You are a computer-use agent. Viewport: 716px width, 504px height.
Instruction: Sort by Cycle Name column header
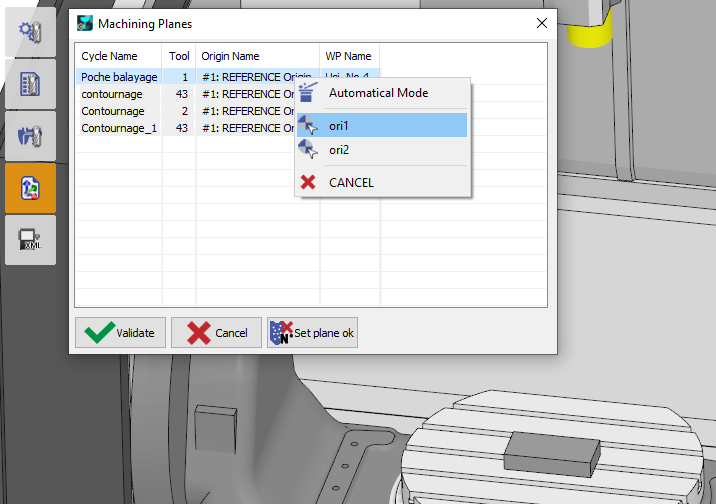point(109,56)
